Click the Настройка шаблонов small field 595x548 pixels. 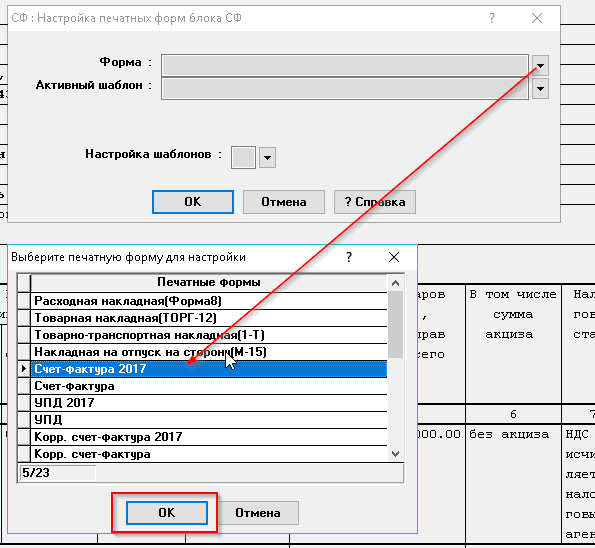(243, 157)
